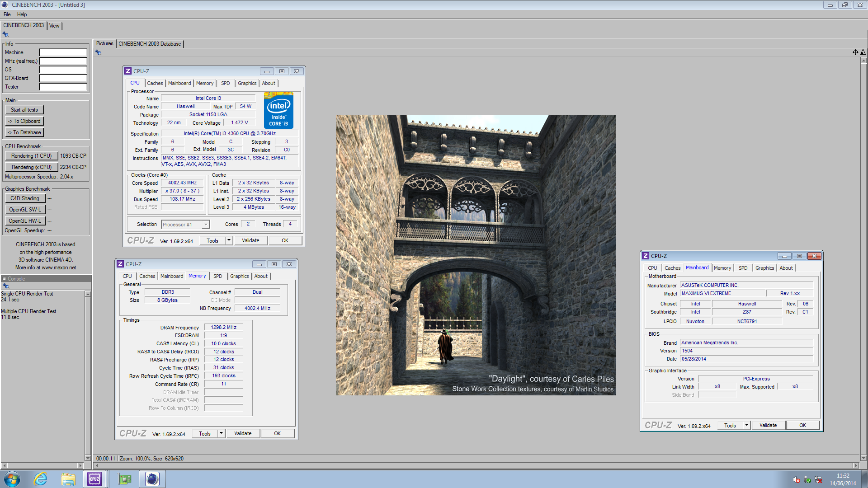The width and height of the screenshot is (868, 488).
Task: Open the File menu
Action: click(7, 14)
